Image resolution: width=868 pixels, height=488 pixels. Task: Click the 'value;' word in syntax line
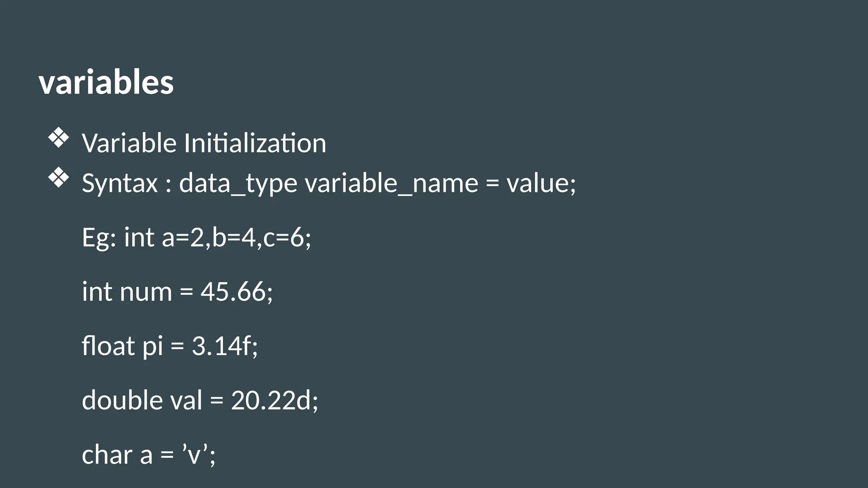pos(541,183)
